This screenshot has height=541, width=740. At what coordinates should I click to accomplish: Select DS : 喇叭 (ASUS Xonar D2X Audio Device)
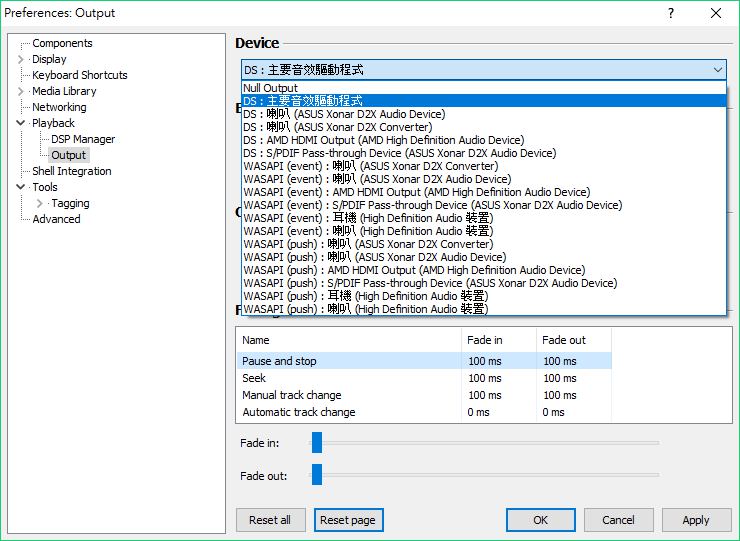click(x=484, y=114)
